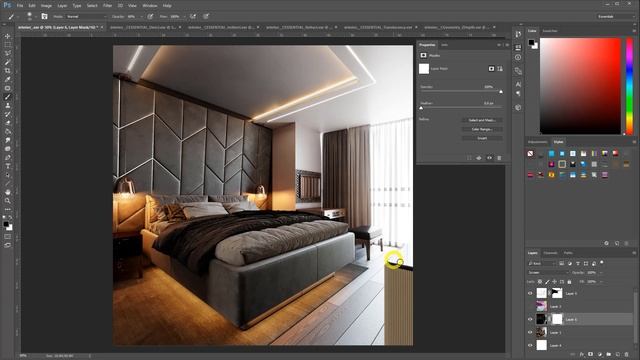640x360 pixels.
Task: Select the vector mask button in Properties
Action: (x=500, y=69)
